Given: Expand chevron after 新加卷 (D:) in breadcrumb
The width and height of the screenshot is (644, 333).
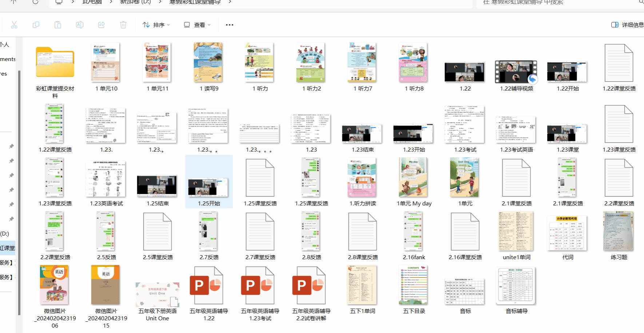Looking at the screenshot, I should pyautogui.click(x=160, y=2).
